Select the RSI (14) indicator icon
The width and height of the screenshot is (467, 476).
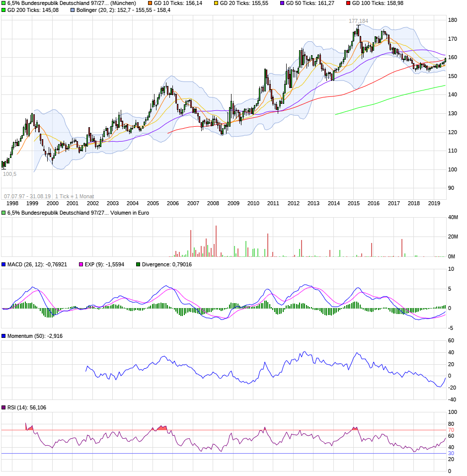(3, 408)
